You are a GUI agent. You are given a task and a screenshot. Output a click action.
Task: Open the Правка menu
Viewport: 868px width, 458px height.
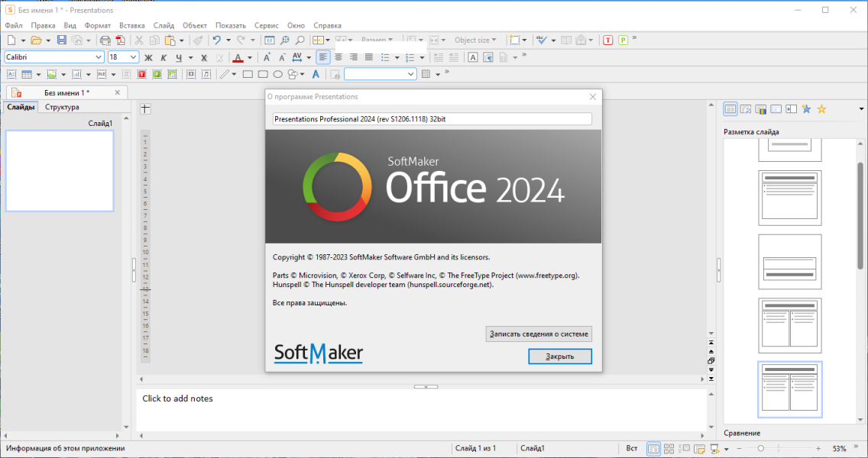click(44, 25)
